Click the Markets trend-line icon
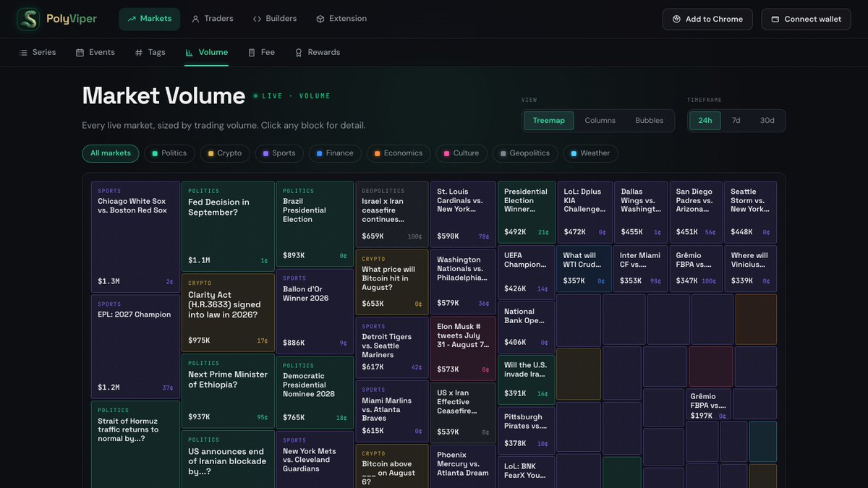Image resolution: width=868 pixels, height=488 pixels. 132,19
